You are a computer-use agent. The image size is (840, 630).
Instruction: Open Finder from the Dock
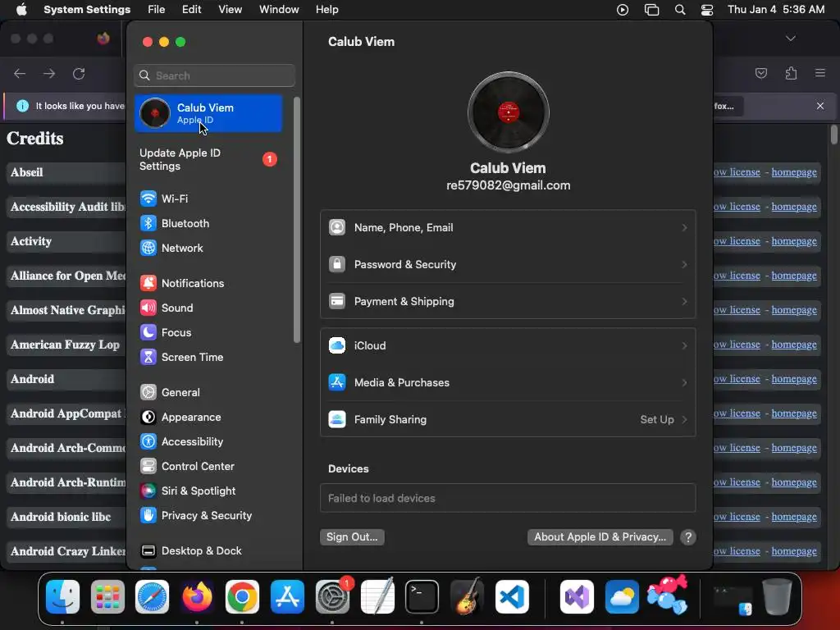click(x=62, y=597)
